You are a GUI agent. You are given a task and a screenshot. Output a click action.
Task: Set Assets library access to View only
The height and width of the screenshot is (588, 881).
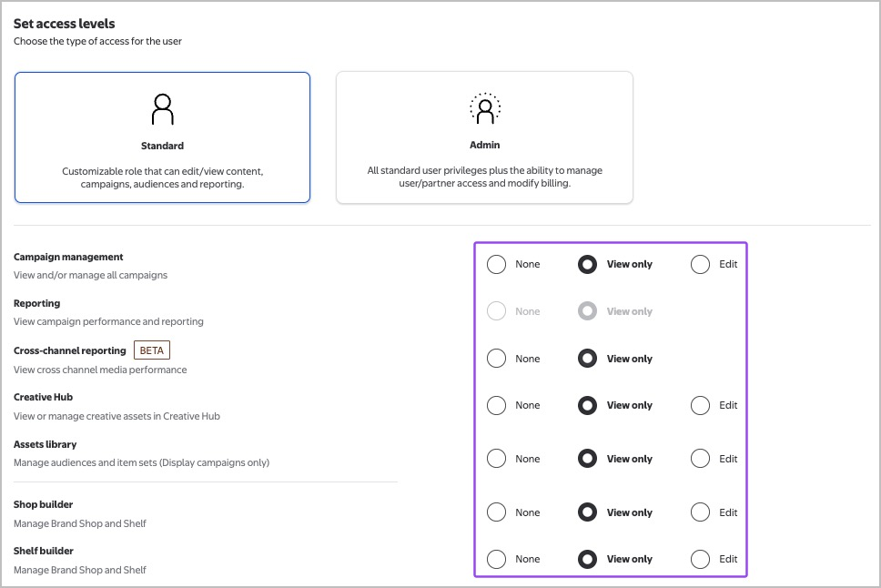pyautogui.click(x=587, y=459)
